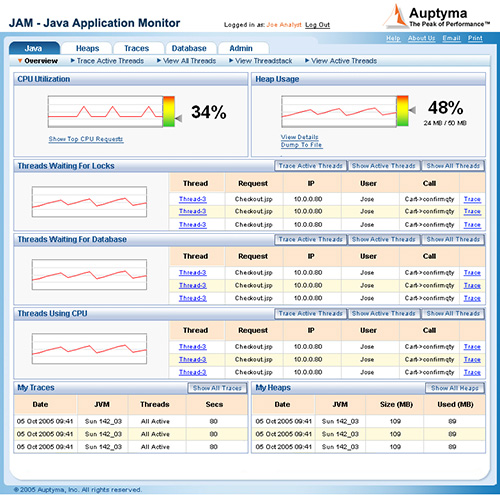Screen dimensions: 500x495
Task: Click the Auptyma mountain peak logo
Action: click(395, 16)
